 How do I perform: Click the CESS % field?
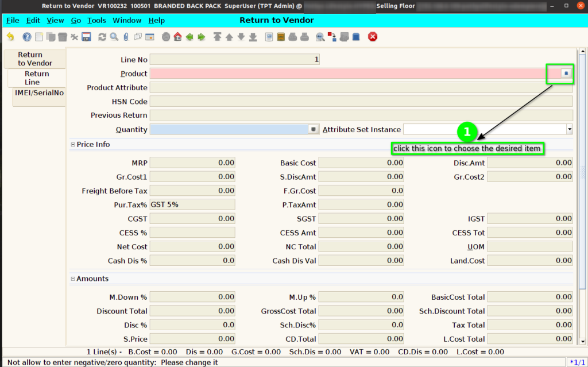click(192, 233)
